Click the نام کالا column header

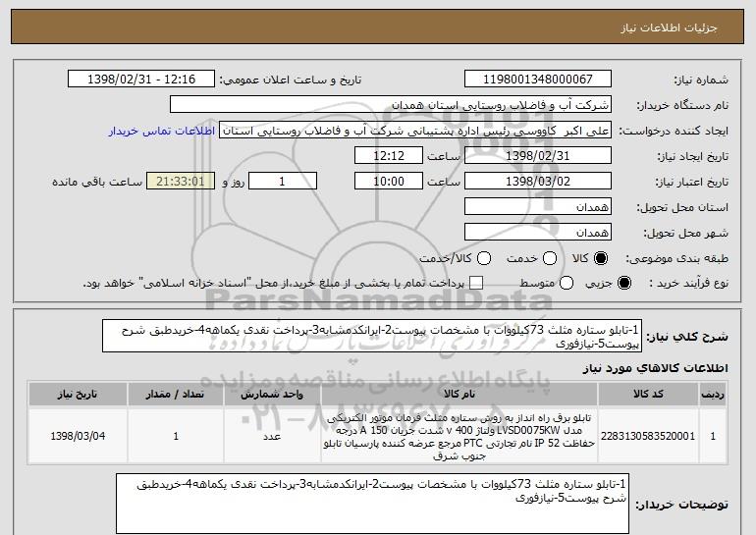(459, 395)
